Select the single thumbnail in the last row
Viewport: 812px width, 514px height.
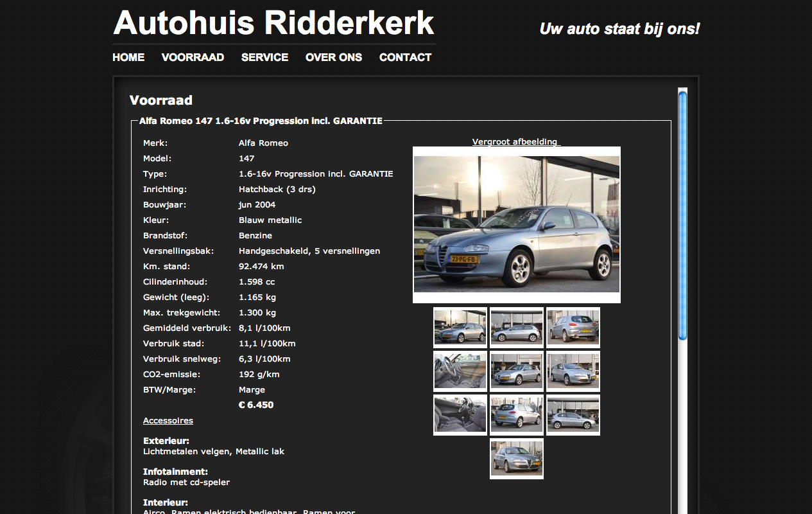click(x=517, y=459)
